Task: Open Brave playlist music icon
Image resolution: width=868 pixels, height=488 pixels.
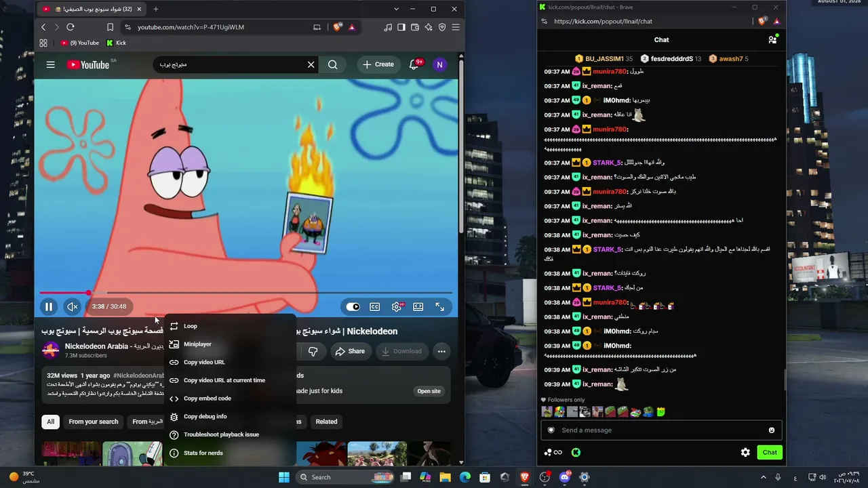Action: click(x=388, y=27)
